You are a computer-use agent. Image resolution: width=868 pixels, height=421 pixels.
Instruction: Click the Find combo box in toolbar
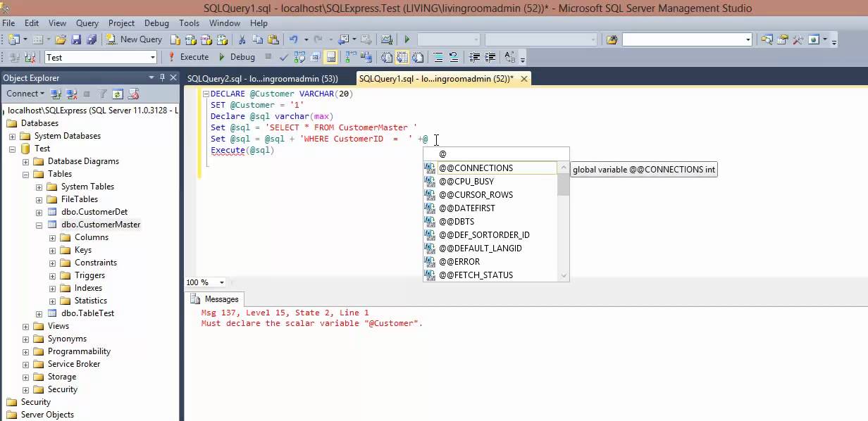(x=687, y=40)
